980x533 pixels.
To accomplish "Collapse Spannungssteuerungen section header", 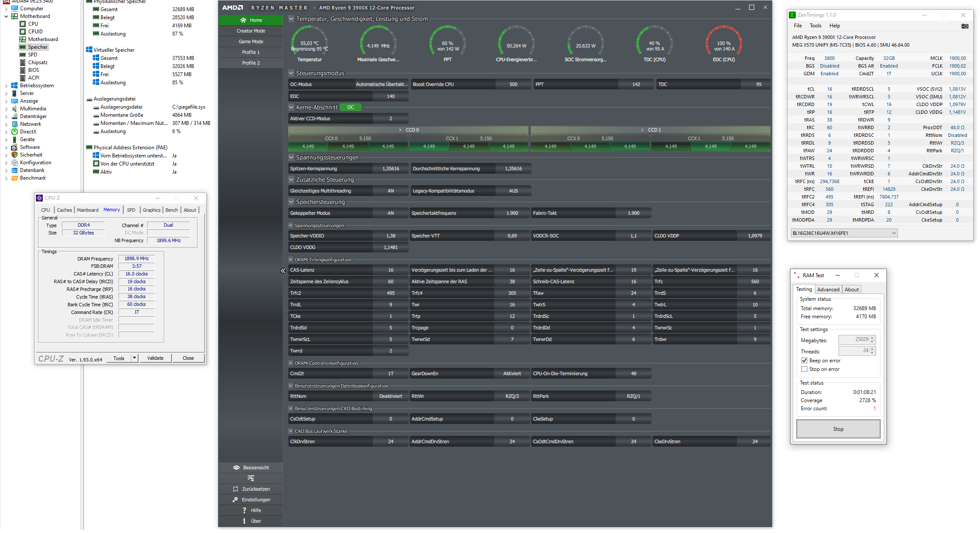I will point(291,157).
